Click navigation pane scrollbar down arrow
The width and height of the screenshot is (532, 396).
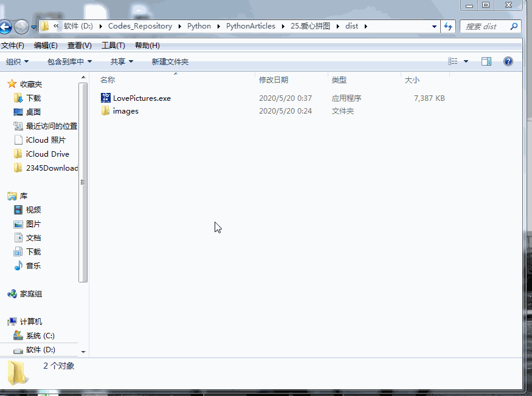(83, 352)
